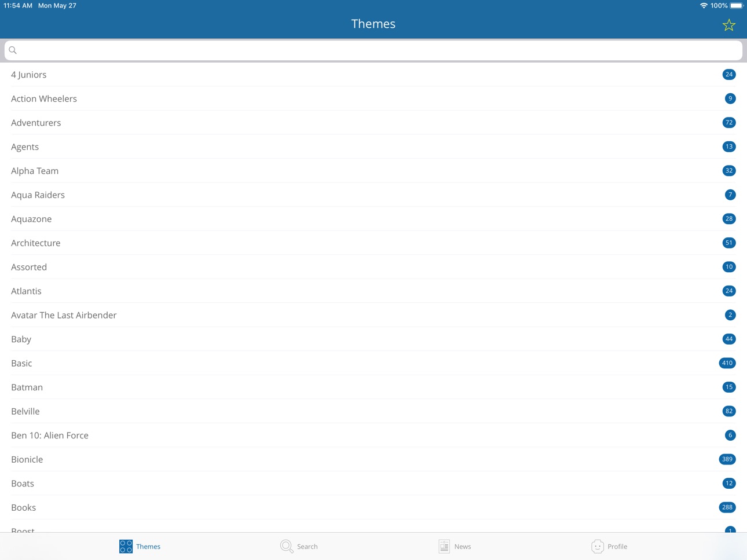The height and width of the screenshot is (560, 747).
Task: Choose the Atlantis theme
Action: pos(373,291)
